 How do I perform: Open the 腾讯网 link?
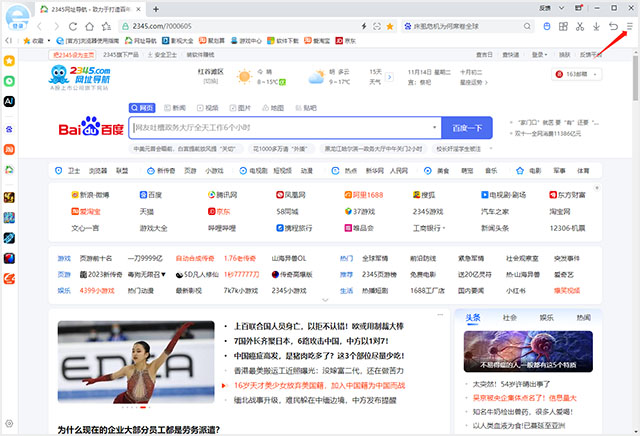[222, 195]
